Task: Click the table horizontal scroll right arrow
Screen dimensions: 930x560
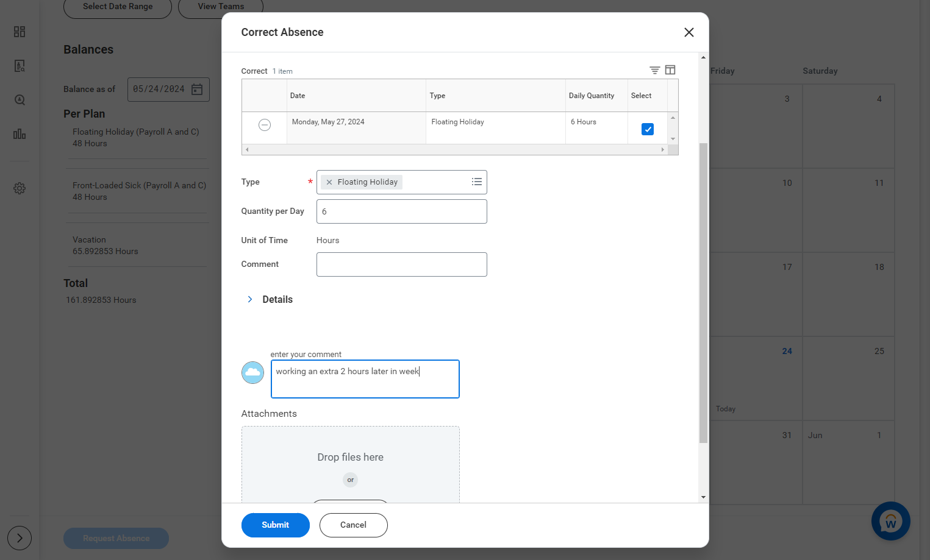Action: point(663,149)
